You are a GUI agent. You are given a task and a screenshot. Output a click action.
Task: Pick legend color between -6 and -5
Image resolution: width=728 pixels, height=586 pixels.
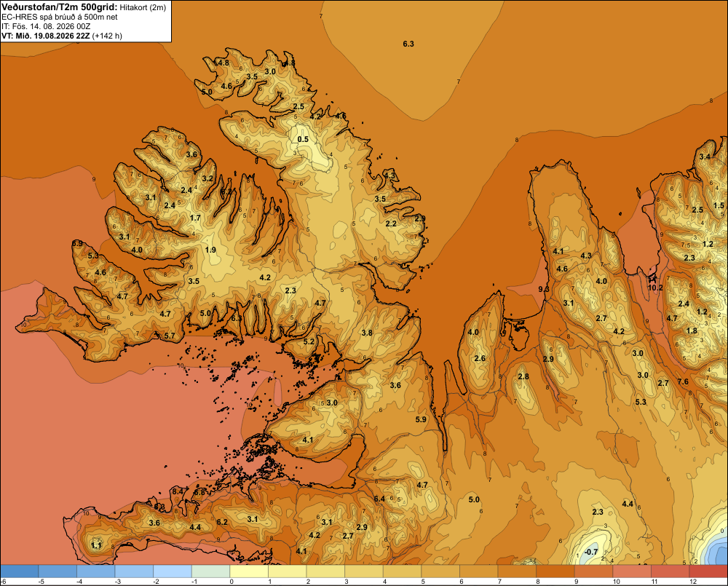[x=20, y=571]
